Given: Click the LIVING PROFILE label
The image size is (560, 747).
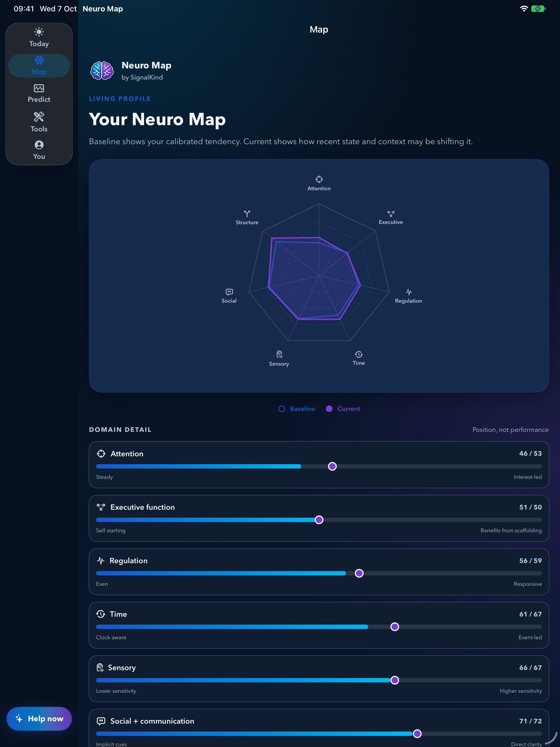Looking at the screenshot, I should tap(120, 99).
